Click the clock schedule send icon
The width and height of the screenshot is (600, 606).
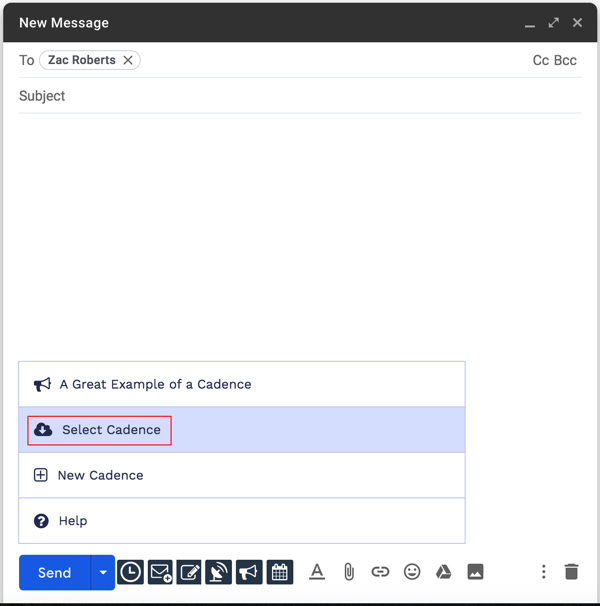coord(130,572)
